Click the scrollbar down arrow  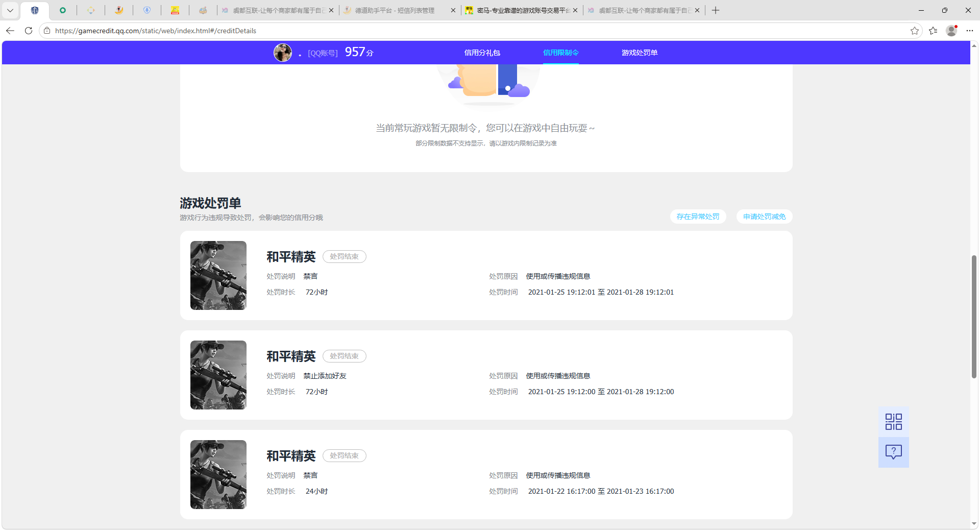(974, 523)
